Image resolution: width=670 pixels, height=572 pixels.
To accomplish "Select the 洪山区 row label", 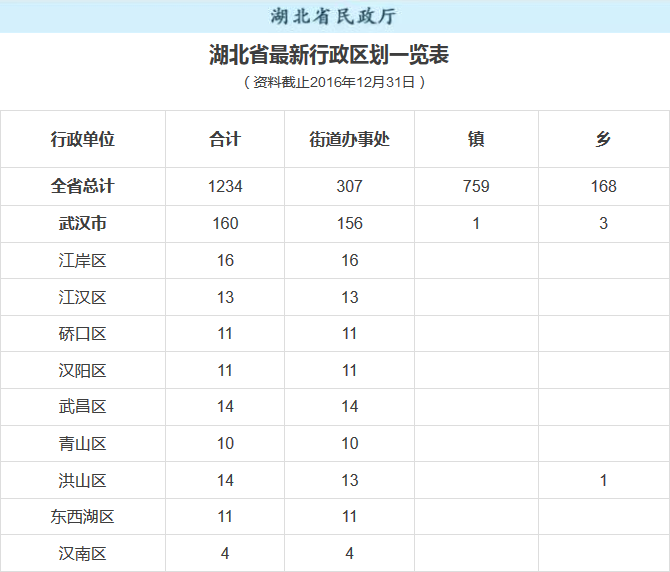I will (82, 481).
